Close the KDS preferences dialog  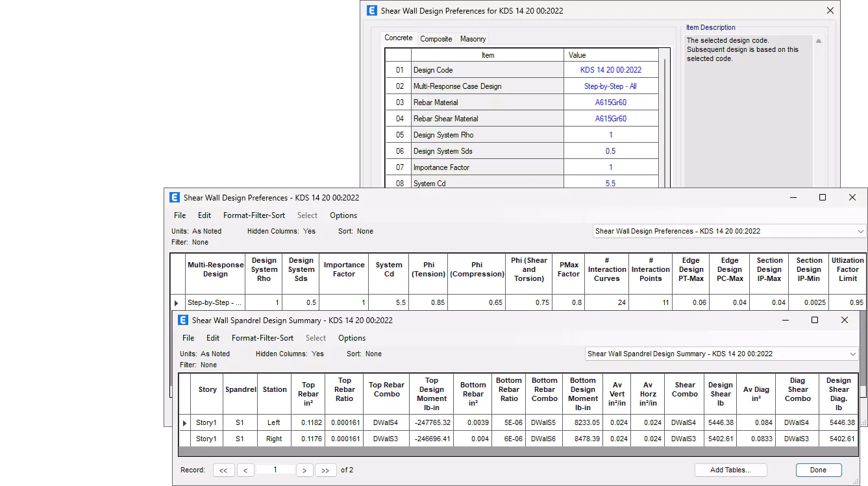(x=830, y=10)
